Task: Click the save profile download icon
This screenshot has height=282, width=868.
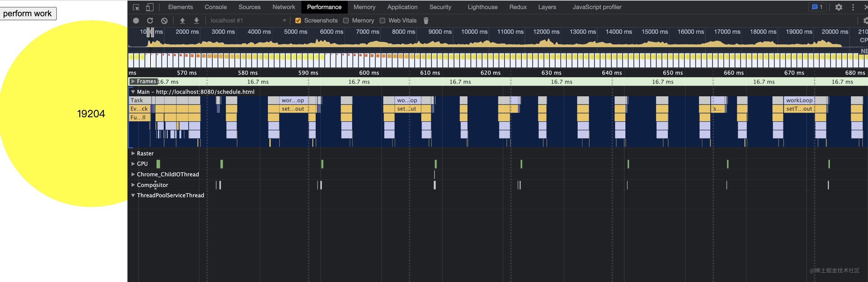Action: point(196,21)
